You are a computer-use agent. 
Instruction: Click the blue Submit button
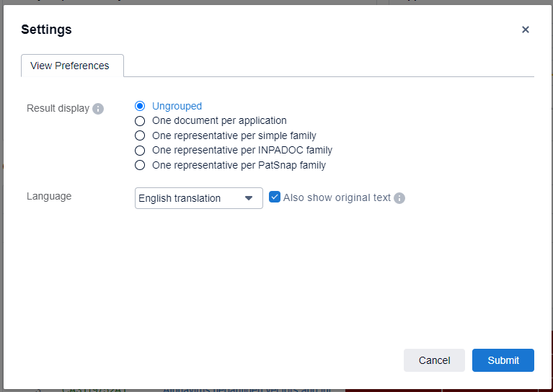tap(503, 360)
